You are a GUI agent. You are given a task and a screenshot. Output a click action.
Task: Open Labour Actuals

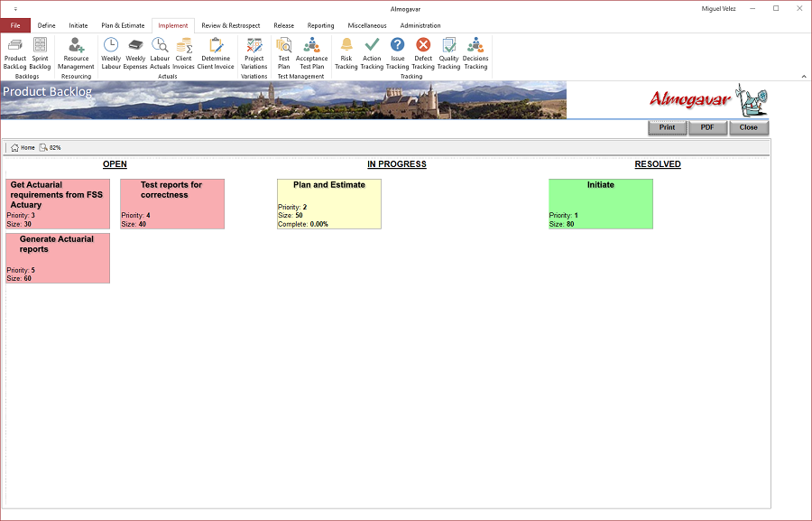tap(160, 53)
